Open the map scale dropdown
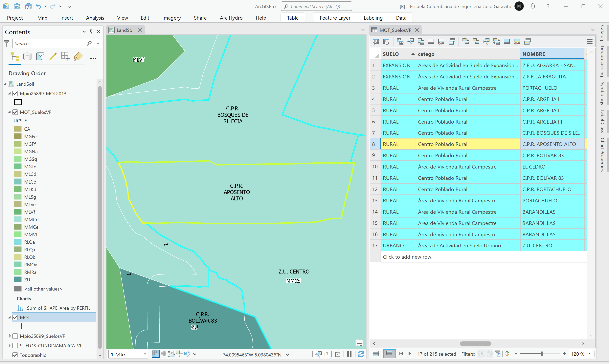The height and width of the screenshot is (364, 609). [x=145, y=354]
